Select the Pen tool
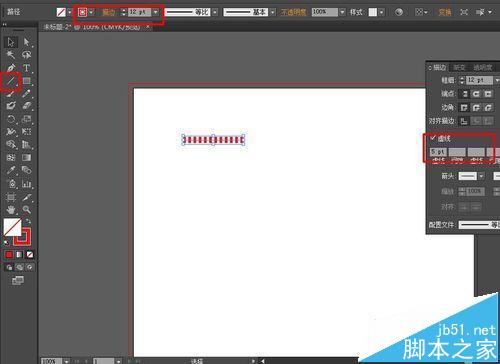The image size is (500, 364). [11, 68]
